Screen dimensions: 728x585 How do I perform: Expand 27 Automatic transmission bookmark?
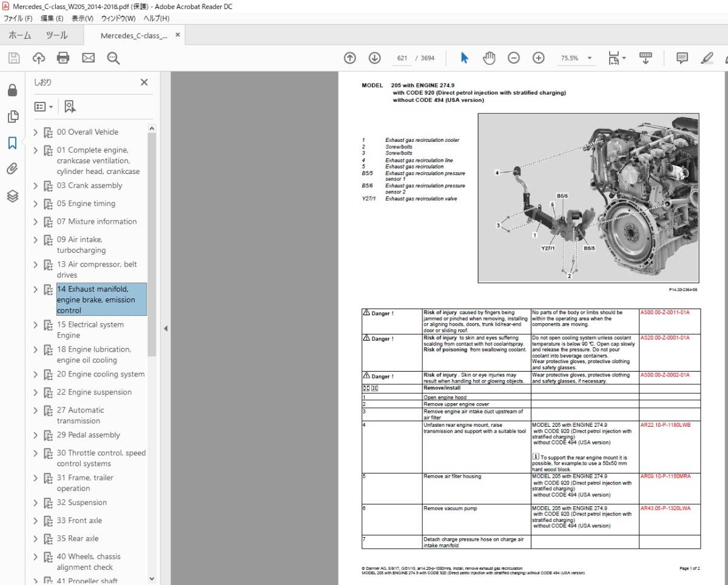[35, 410]
